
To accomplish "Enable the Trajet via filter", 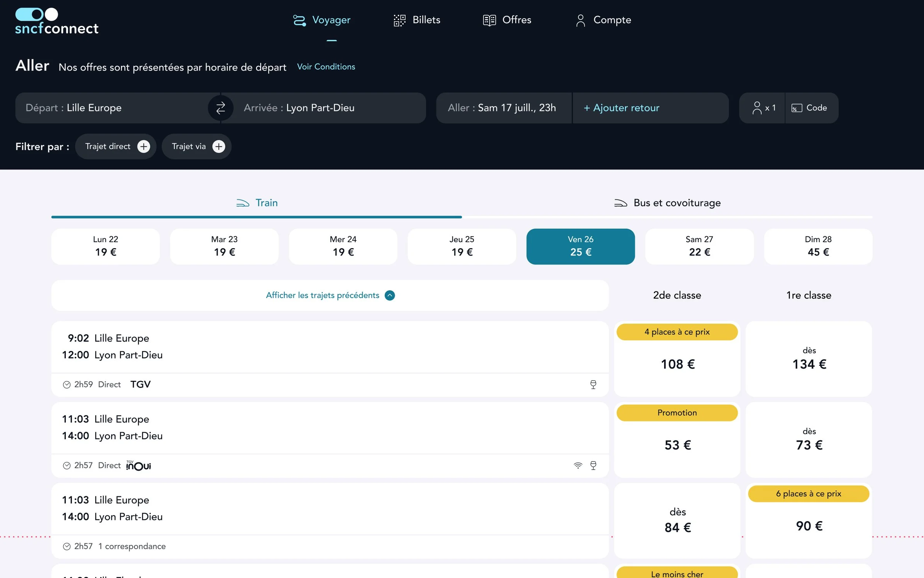I will click(x=218, y=146).
